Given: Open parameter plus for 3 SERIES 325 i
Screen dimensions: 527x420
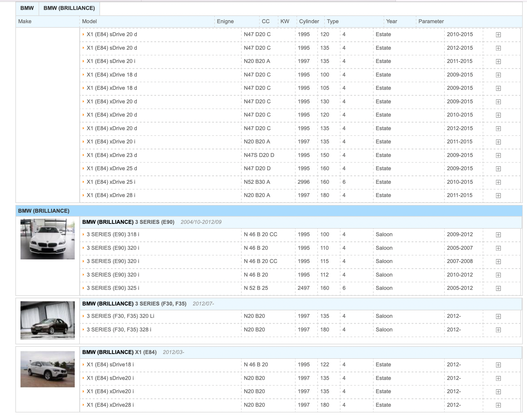Looking at the screenshot, I should tap(498, 288).
